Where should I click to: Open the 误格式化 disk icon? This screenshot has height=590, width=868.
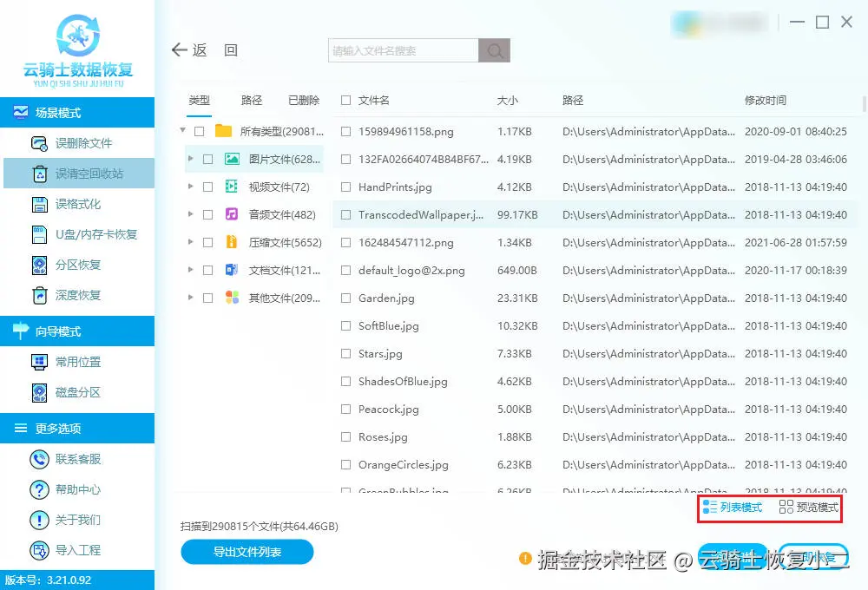point(39,204)
